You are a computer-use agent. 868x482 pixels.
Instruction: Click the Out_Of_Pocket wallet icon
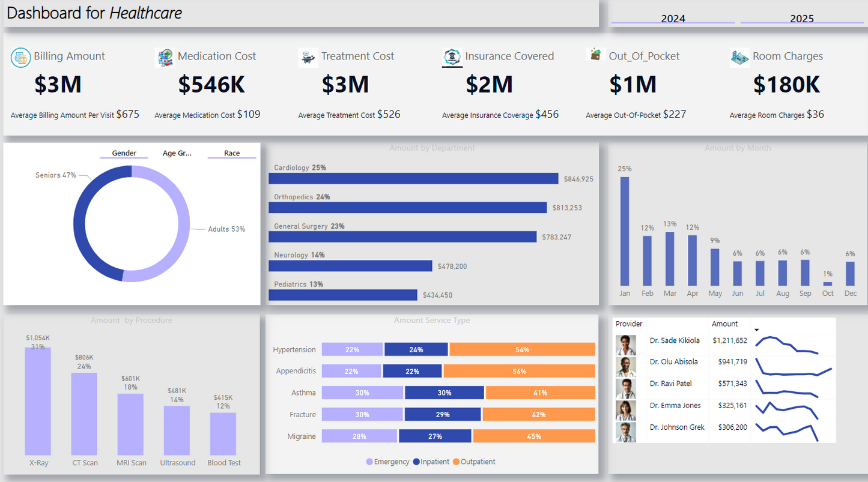click(x=596, y=55)
